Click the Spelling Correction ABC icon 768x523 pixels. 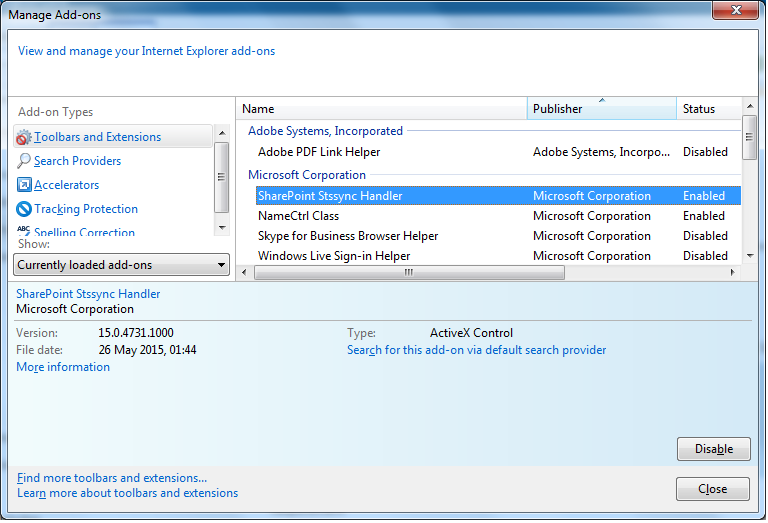24,230
